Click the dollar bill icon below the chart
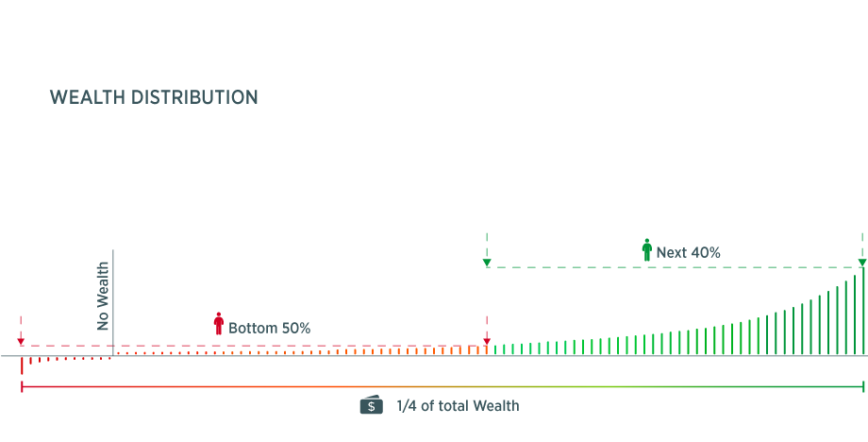Viewport: 868px width, 442px height. tap(372, 406)
